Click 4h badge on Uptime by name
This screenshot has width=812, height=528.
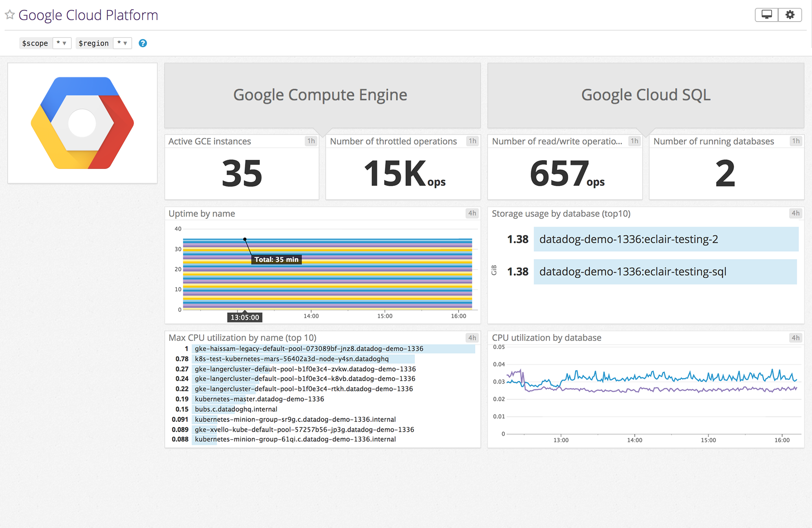[472, 213]
